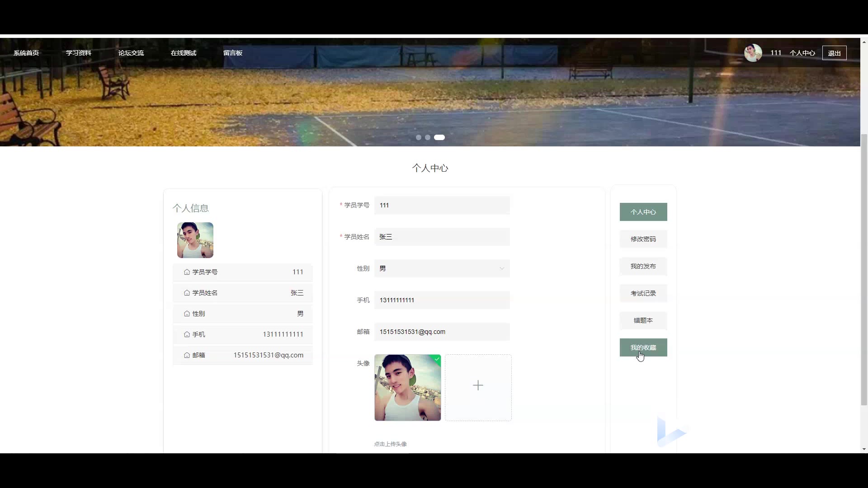Select the first carousel indicator dot
The width and height of the screenshot is (868, 488).
coord(419,137)
